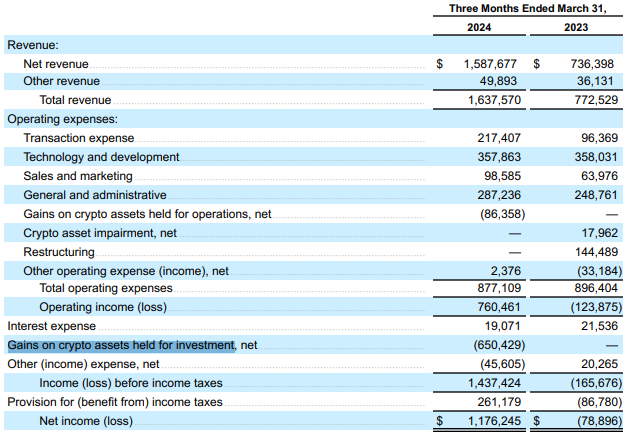
Task: Click the Provision for income taxes label
Action: point(115,402)
